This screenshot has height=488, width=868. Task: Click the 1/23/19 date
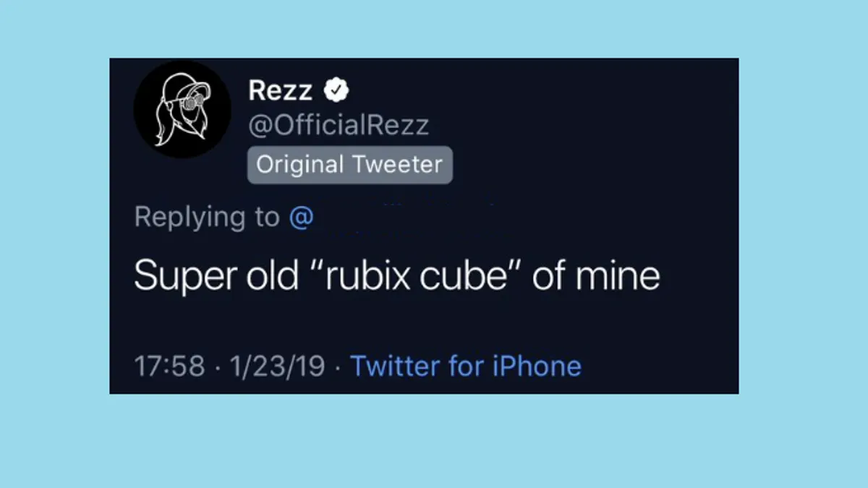click(x=277, y=366)
